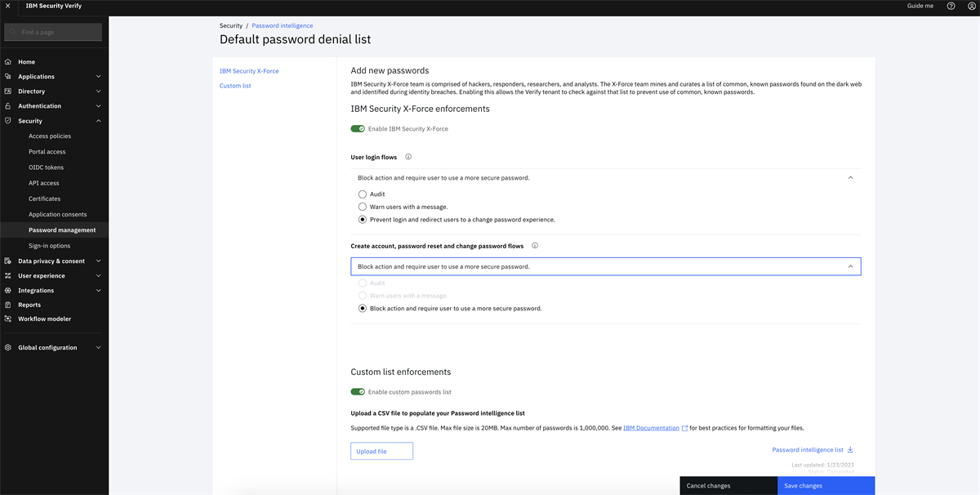Download via the Password intelligence list icon
Screen dimensions: 980x495
[x=849, y=449]
